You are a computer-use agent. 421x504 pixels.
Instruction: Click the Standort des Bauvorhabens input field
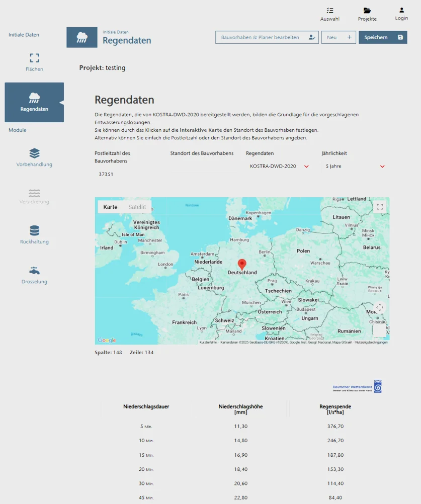pos(205,166)
